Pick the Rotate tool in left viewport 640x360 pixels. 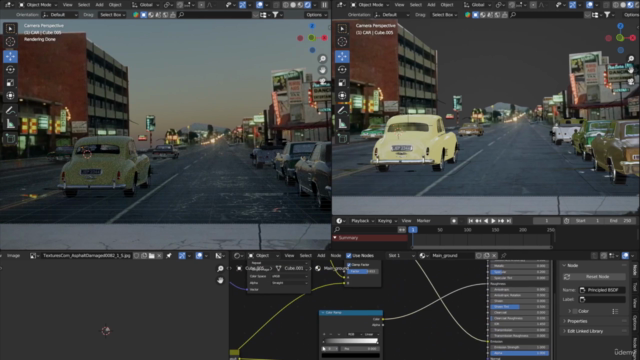pos(10,69)
